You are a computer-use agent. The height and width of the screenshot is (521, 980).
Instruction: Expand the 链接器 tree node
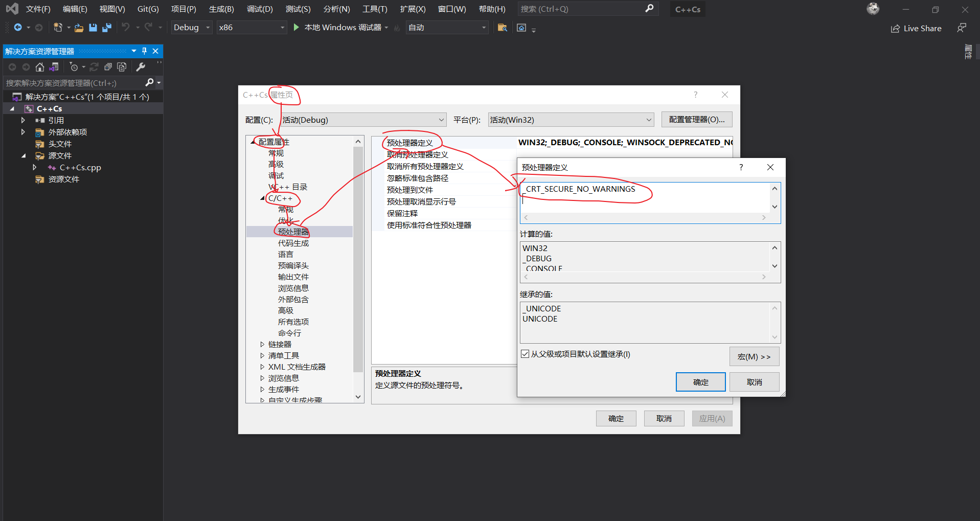(x=262, y=345)
